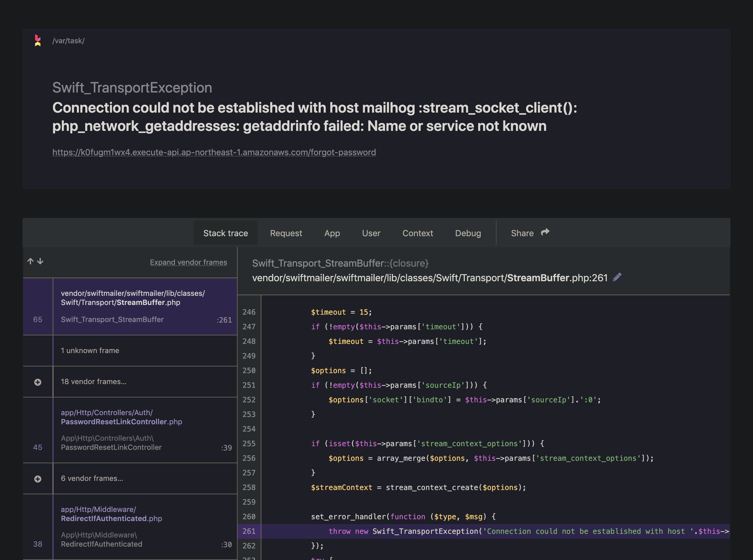Click the down arrow frame navigator
This screenshot has height=560, width=753.
tap(41, 261)
